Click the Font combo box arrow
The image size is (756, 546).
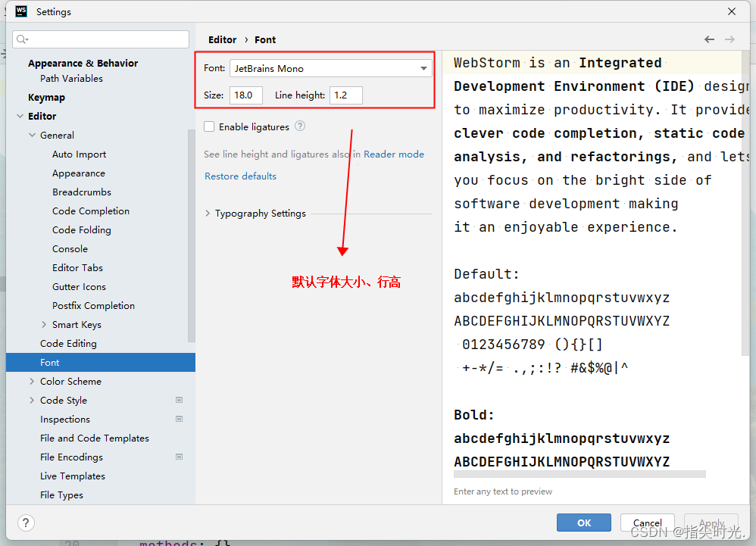[x=423, y=68]
